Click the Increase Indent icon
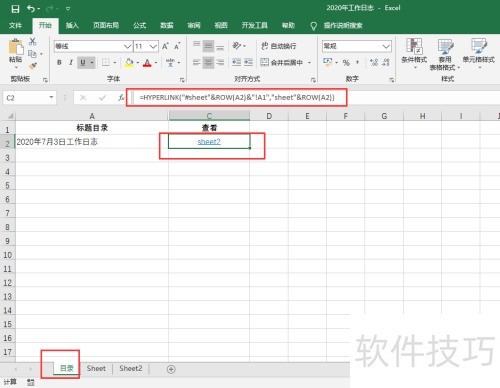Viewport: 500px width, 388px height. [x=248, y=62]
